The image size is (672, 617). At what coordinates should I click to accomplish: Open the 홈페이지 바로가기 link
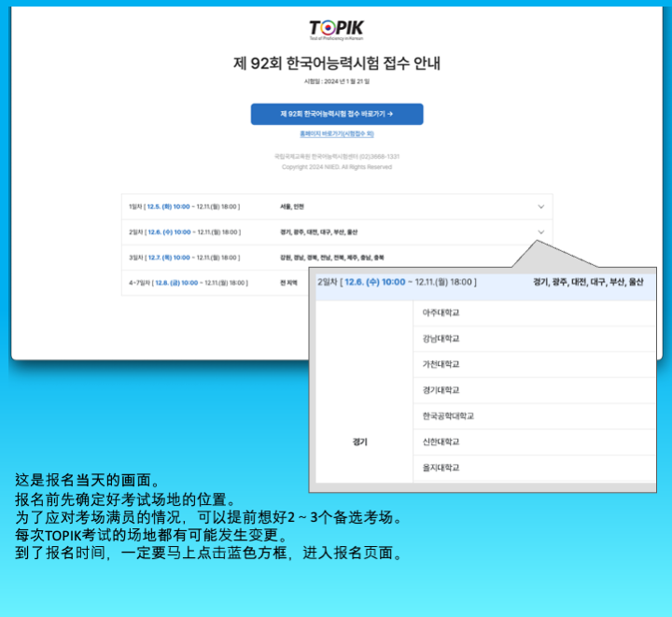click(336, 134)
